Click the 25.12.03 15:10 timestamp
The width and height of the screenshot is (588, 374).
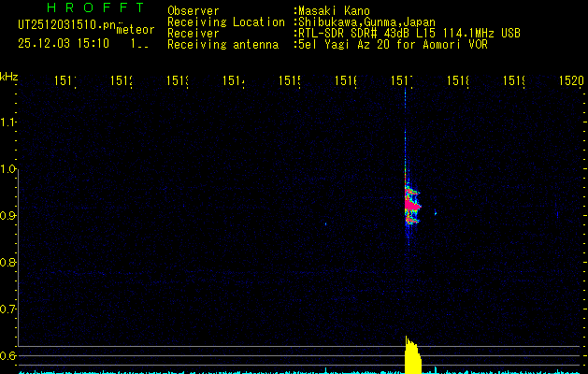pyautogui.click(x=64, y=43)
